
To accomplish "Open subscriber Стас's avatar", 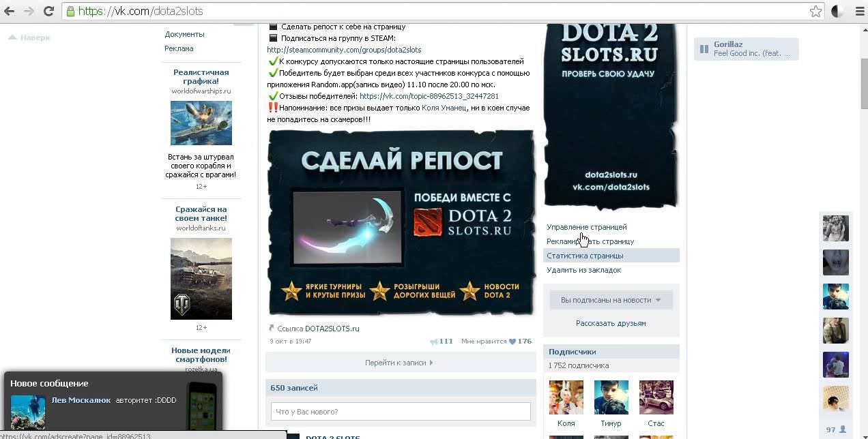I will [x=656, y=397].
